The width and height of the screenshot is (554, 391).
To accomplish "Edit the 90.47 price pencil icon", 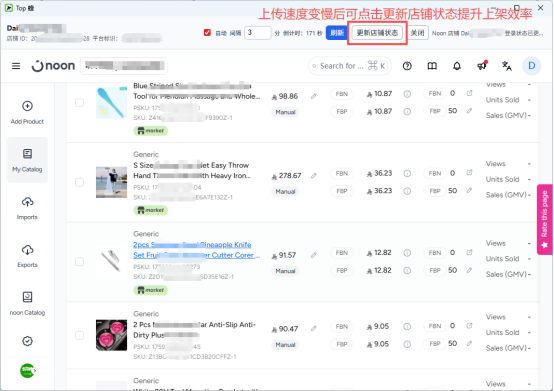I will point(314,328).
